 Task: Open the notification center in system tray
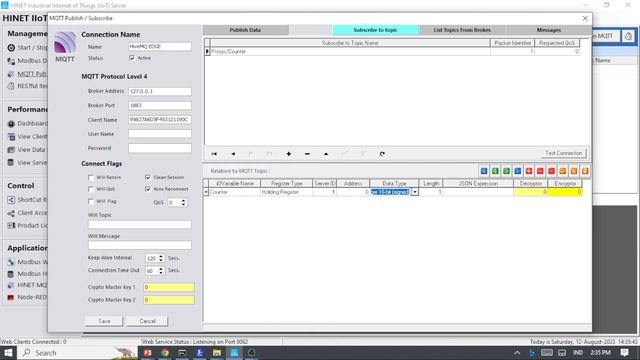[624, 353]
